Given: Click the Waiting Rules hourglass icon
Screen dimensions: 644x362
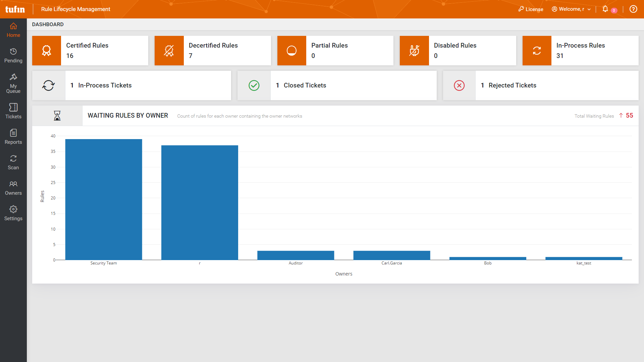Looking at the screenshot, I should tap(57, 116).
